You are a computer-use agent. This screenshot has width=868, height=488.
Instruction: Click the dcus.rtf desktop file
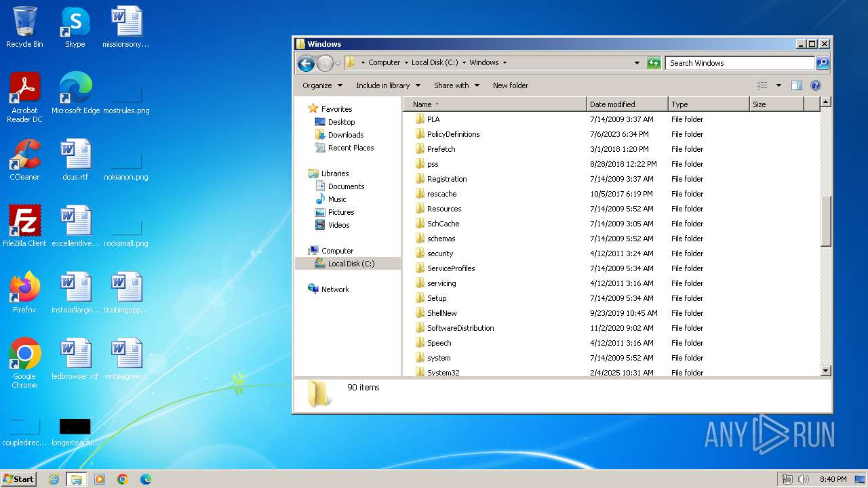click(x=75, y=160)
